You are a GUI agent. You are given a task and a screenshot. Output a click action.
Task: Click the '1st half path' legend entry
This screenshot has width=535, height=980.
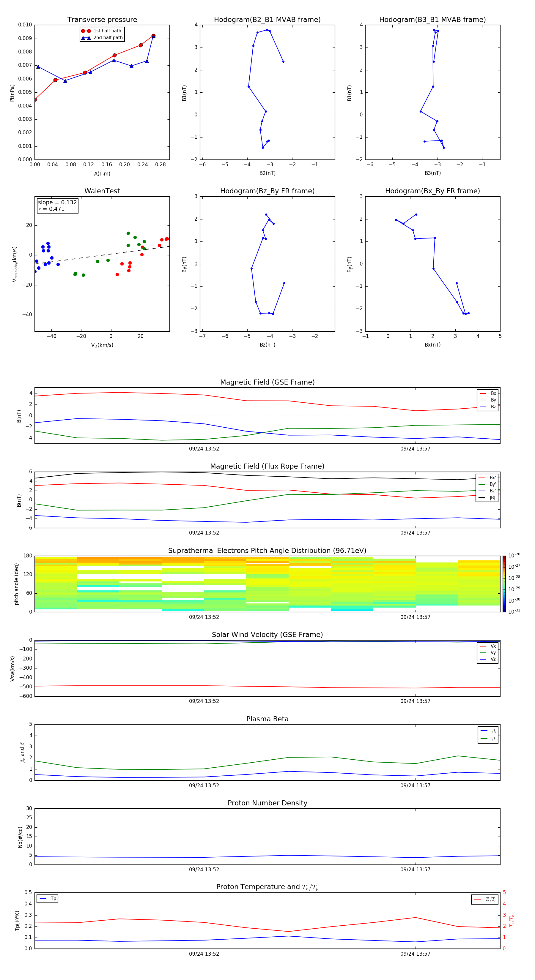point(102,31)
